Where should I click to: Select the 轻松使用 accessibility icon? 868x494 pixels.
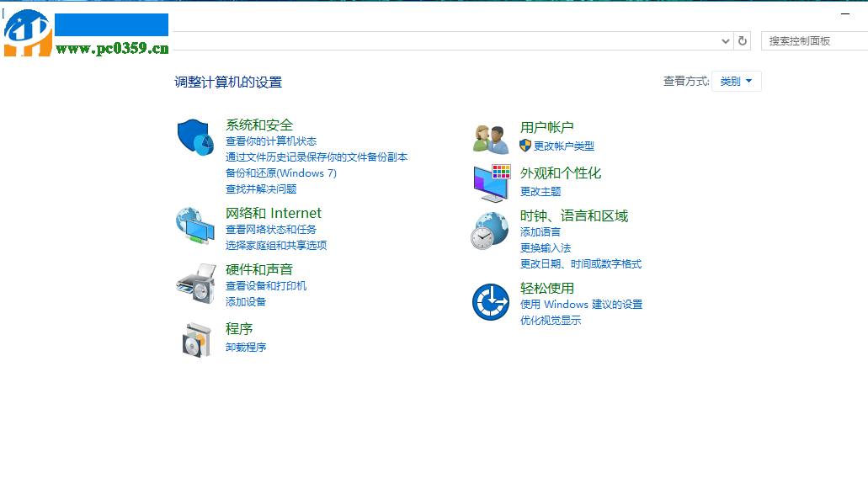(x=490, y=300)
